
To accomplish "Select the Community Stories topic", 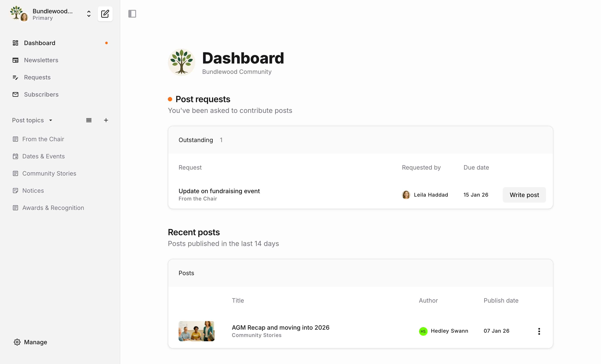I will (49, 173).
